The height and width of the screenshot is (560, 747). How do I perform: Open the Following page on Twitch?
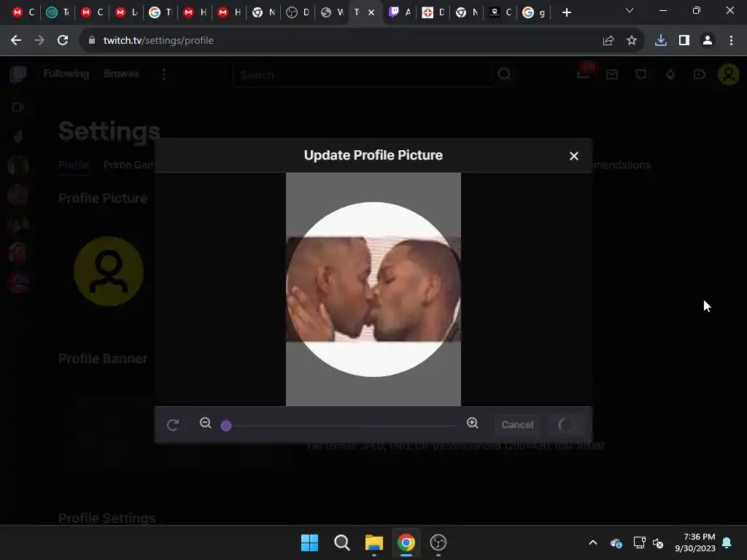point(66,74)
